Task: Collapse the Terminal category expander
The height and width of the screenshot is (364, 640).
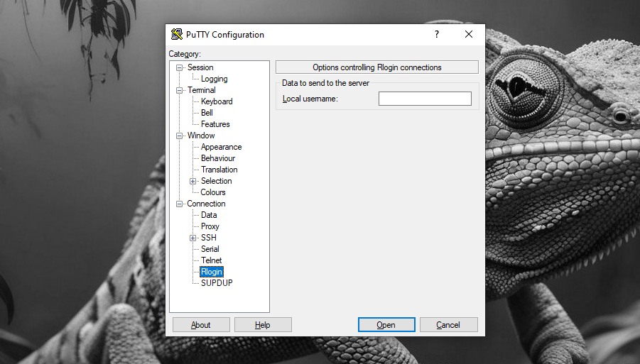Action: click(180, 90)
